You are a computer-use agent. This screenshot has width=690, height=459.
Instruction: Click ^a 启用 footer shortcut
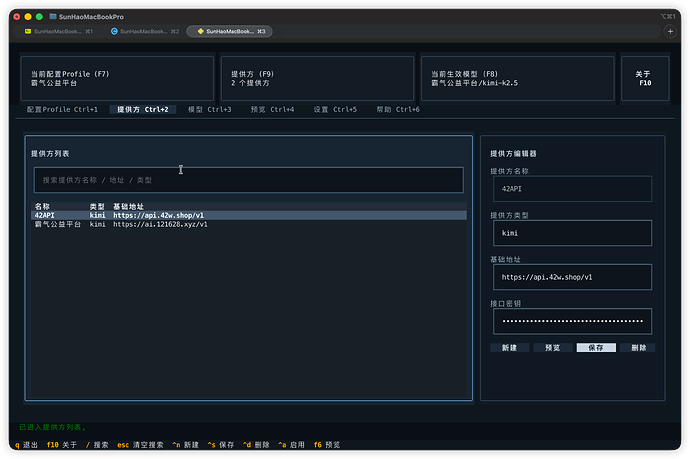point(291,445)
